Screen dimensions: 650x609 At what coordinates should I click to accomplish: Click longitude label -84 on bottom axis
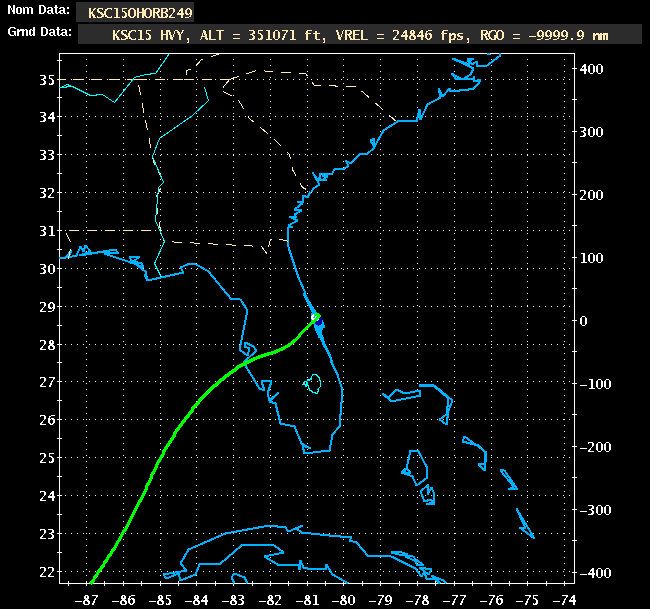(197, 600)
